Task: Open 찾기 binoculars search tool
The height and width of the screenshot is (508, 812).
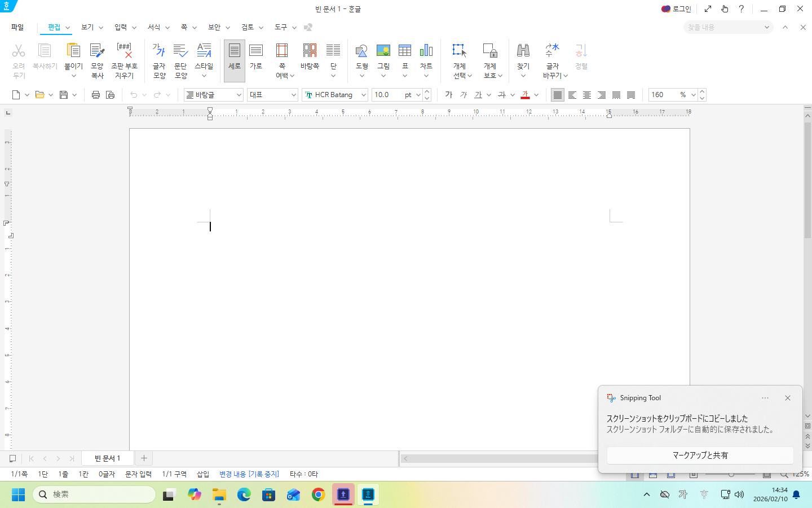Action: pos(523,51)
